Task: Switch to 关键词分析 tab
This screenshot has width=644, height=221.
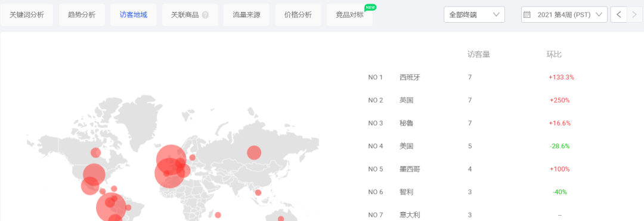Action: click(x=27, y=15)
